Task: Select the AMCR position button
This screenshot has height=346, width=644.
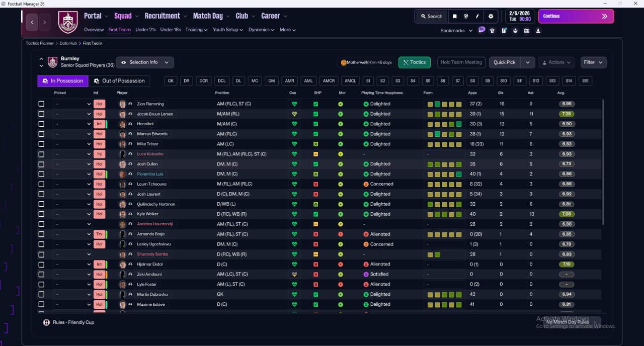Action: coord(329,81)
